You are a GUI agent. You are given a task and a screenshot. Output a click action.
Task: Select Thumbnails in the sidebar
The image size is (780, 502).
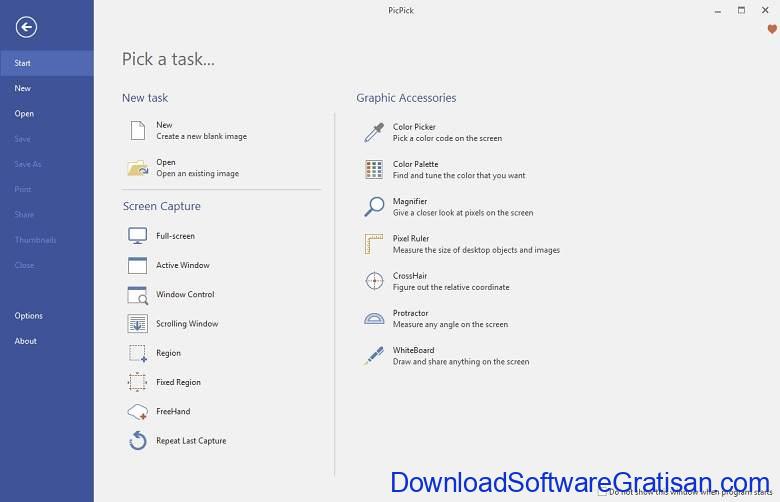(47, 240)
